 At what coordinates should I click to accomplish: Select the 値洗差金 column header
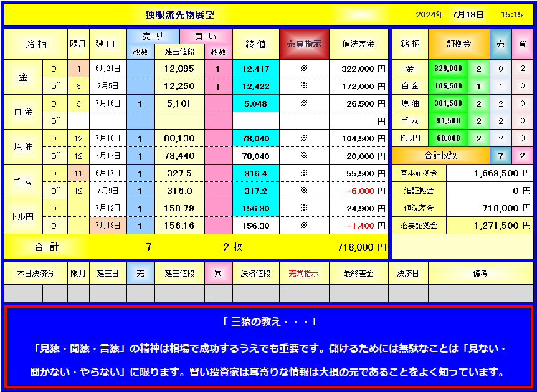tap(359, 44)
